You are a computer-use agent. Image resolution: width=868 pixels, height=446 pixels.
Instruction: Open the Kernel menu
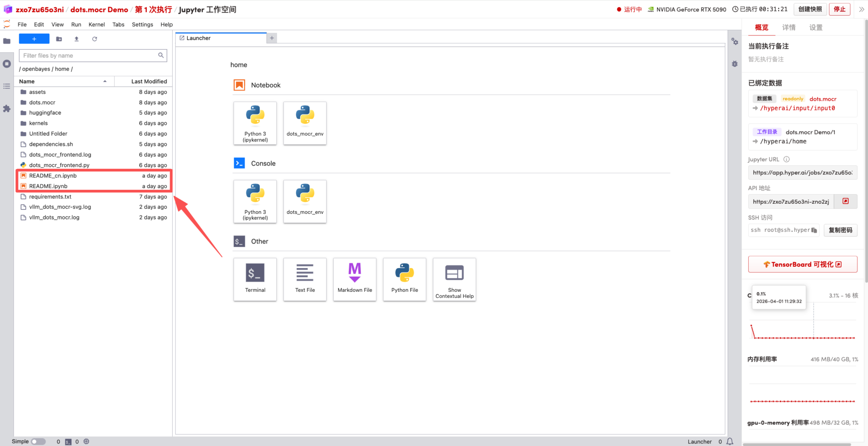pyautogui.click(x=96, y=25)
